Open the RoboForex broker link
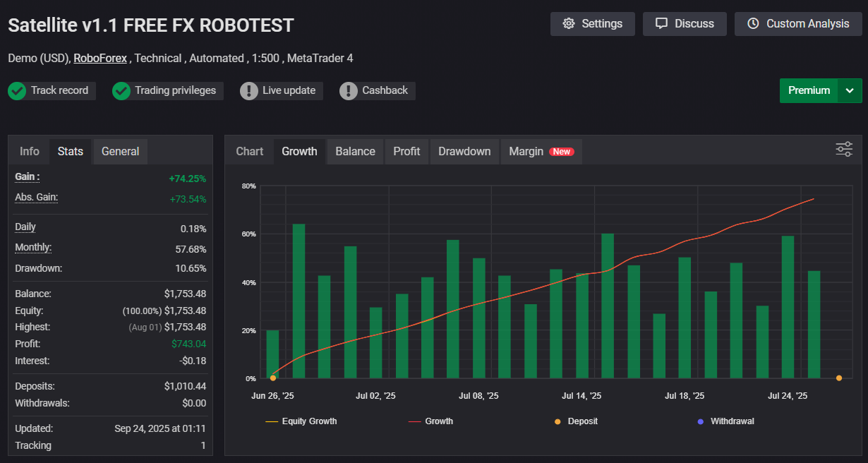The image size is (868, 463). click(100, 59)
